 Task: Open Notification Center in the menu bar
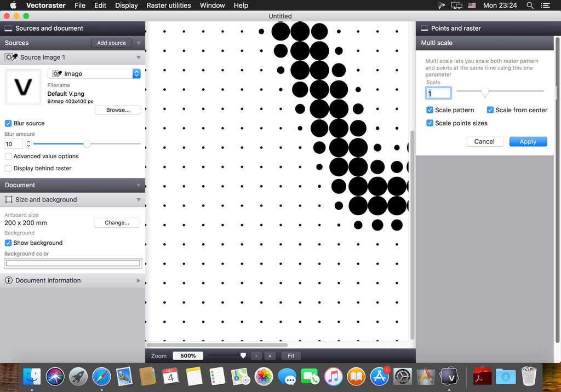tap(545, 5)
